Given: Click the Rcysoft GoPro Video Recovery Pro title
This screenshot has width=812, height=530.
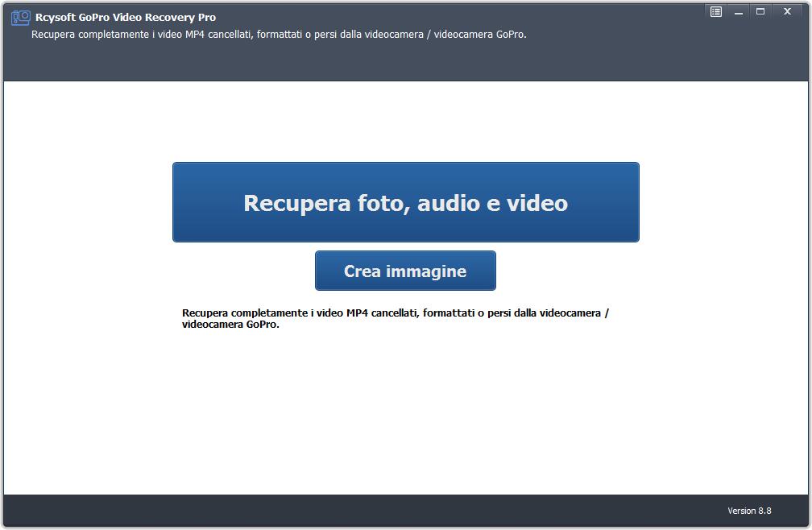Looking at the screenshot, I should point(125,17).
